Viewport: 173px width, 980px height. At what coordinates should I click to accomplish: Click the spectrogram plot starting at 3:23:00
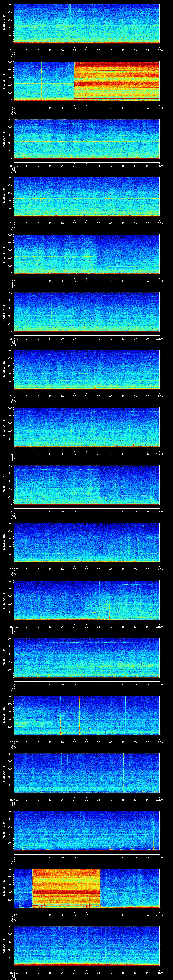[87, 542]
